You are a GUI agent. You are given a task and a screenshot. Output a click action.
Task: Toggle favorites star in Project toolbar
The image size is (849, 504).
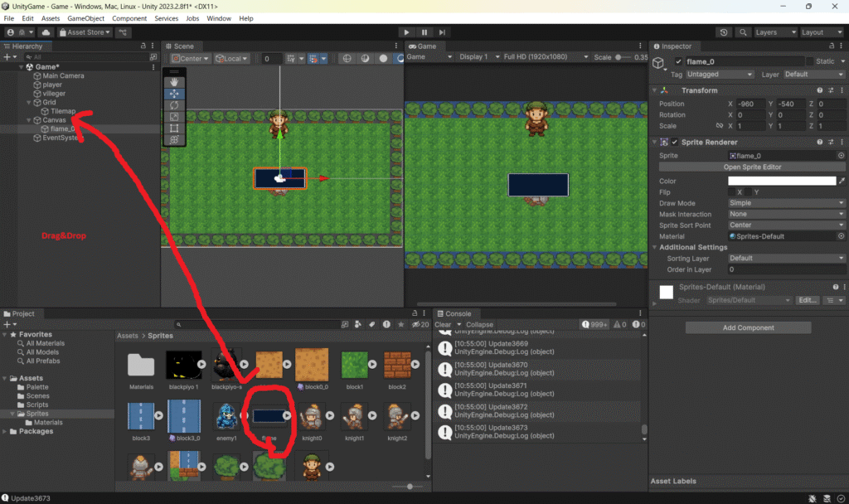point(400,324)
